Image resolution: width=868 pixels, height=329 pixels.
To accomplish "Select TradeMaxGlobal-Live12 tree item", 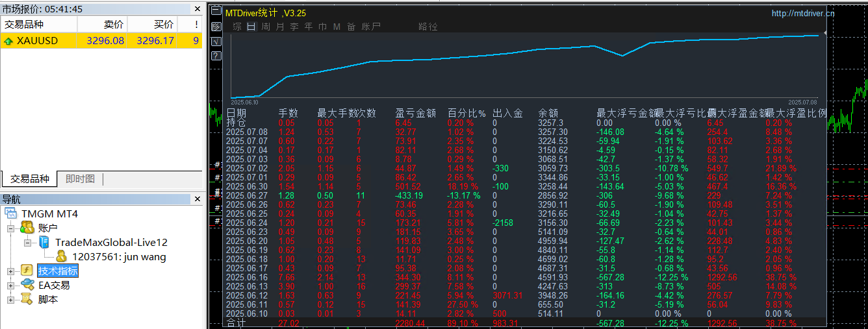I will point(111,242).
